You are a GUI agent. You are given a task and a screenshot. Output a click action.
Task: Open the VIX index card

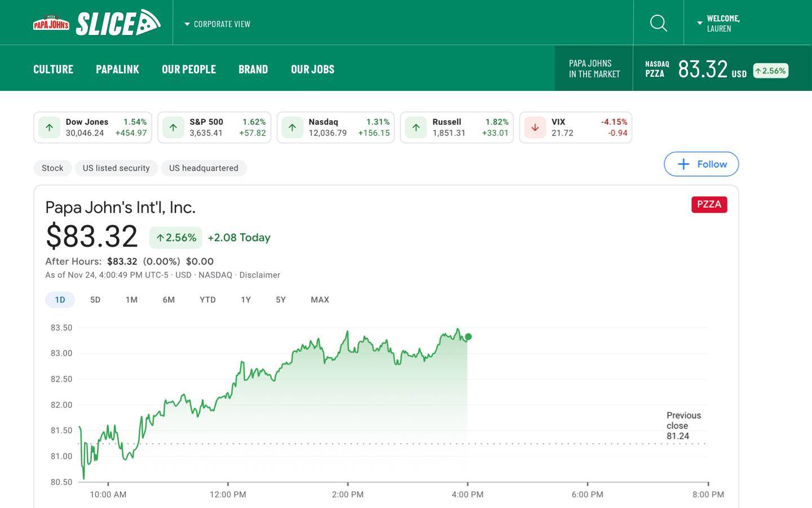[x=576, y=128]
